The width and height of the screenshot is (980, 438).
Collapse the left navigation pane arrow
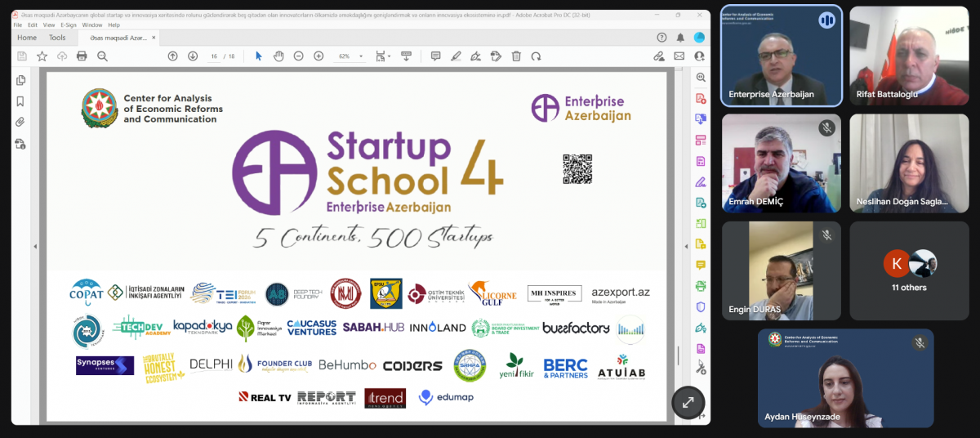point(35,246)
